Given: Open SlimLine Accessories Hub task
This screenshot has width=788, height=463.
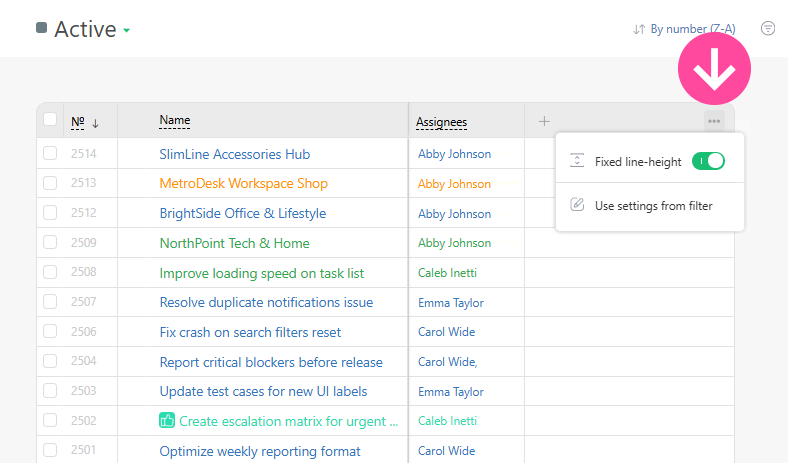Looking at the screenshot, I should click(234, 154).
